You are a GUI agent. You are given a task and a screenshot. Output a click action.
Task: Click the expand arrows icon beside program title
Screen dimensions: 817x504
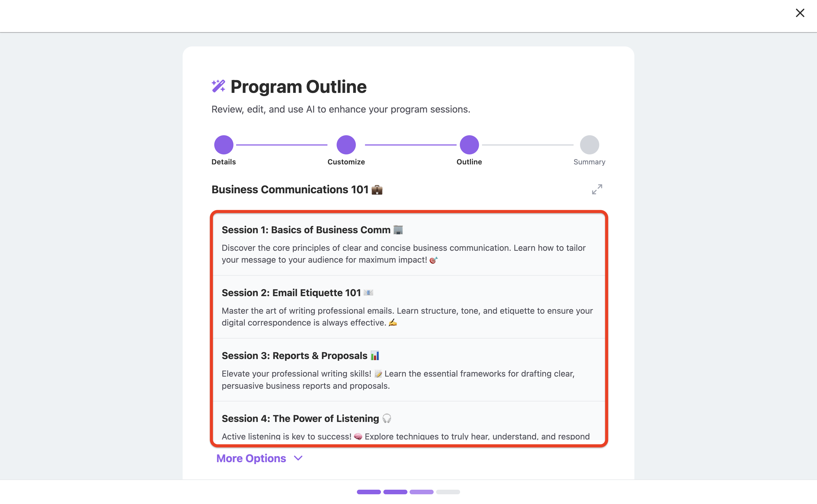(597, 189)
